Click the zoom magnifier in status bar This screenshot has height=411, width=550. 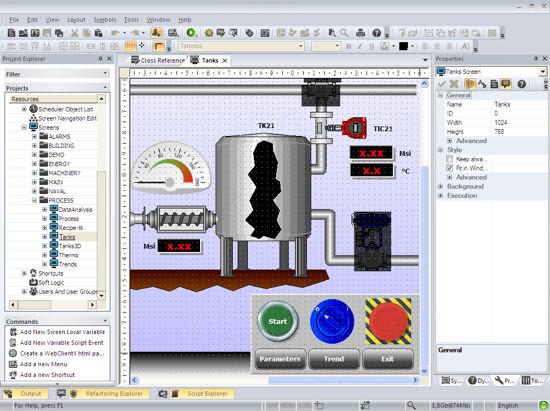pyautogui.click(x=411, y=405)
